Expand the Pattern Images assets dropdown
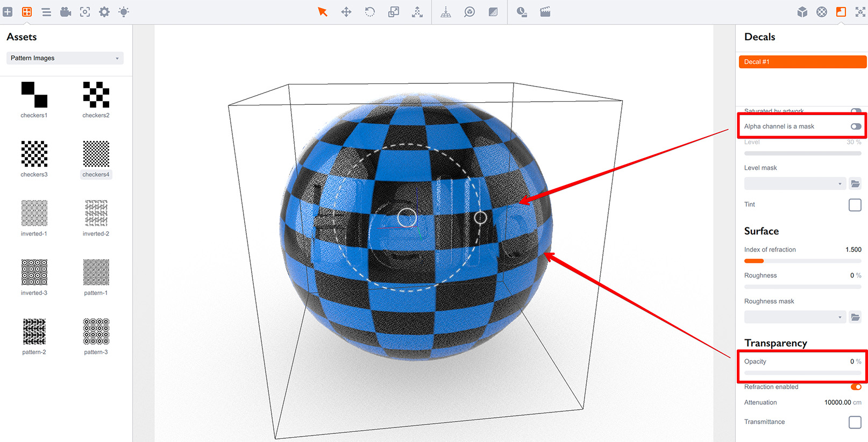The width and height of the screenshot is (868, 442). [65, 58]
